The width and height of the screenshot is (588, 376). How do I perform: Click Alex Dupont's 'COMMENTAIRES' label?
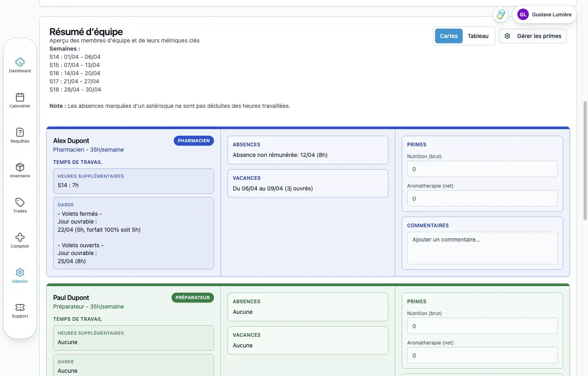(x=428, y=226)
